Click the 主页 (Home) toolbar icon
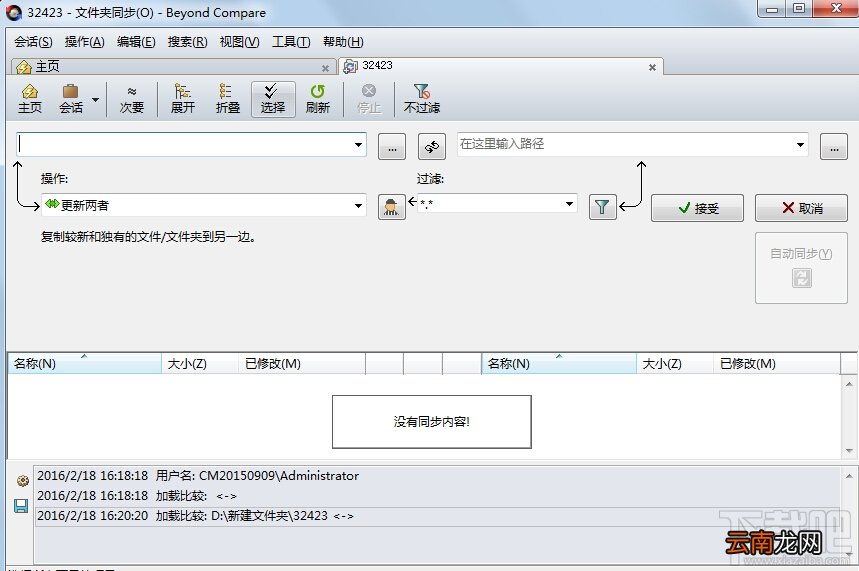The height and width of the screenshot is (571, 859). pyautogui.click(x=30, y=99)
